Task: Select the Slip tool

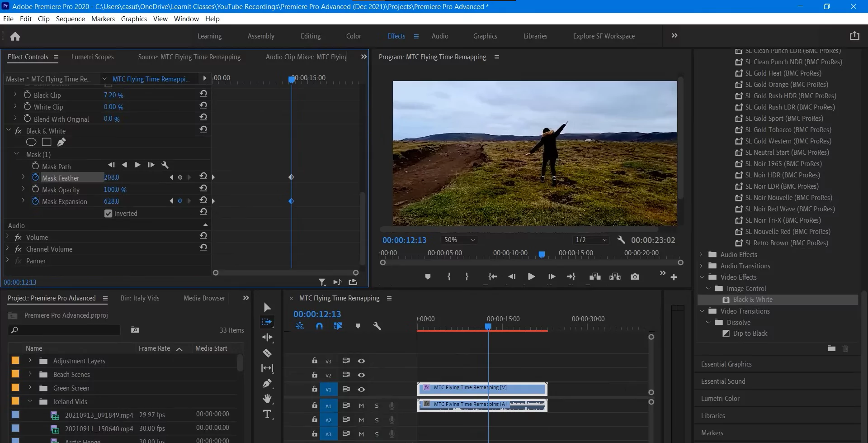Action: (x=267, y=368)
